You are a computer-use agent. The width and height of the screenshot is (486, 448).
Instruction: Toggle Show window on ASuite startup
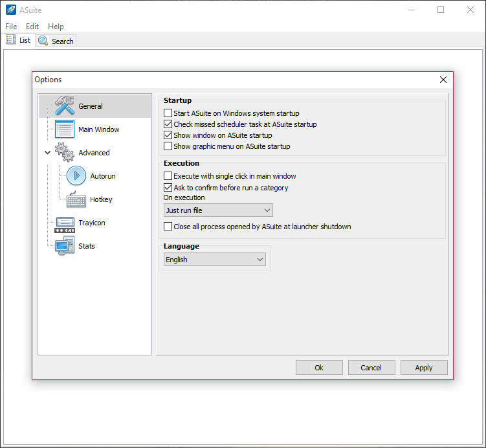click(x=168, y=135)
